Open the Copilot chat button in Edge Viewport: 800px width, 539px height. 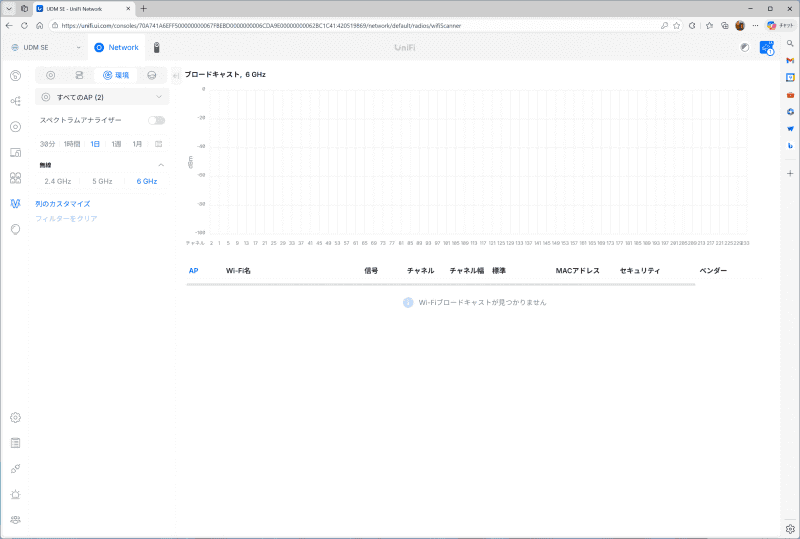(781, 26)
